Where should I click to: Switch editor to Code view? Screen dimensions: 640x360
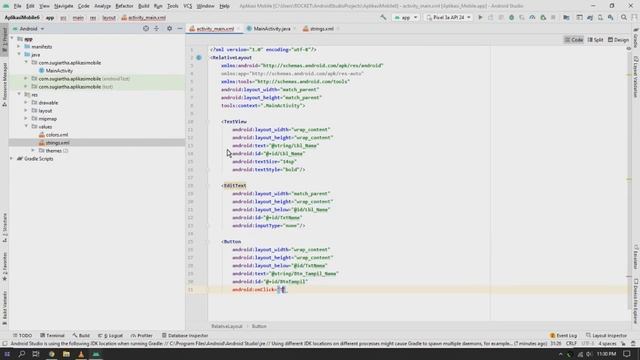point(573,40)
